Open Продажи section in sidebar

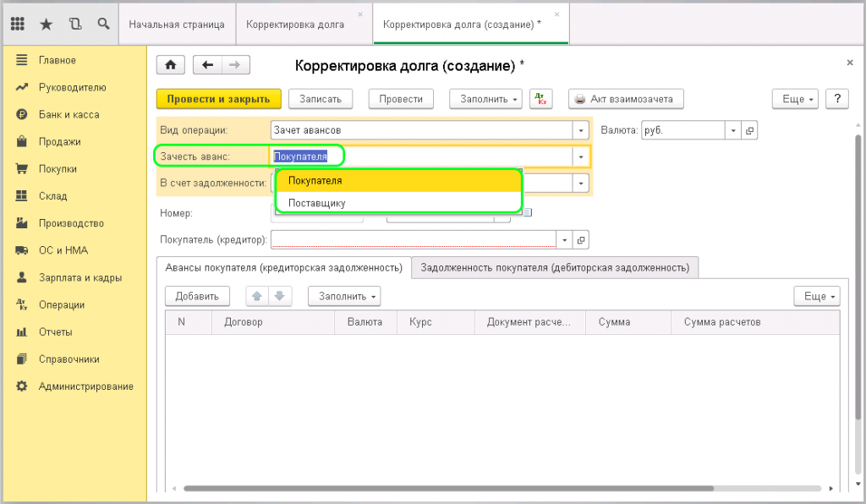pos(59,141)
